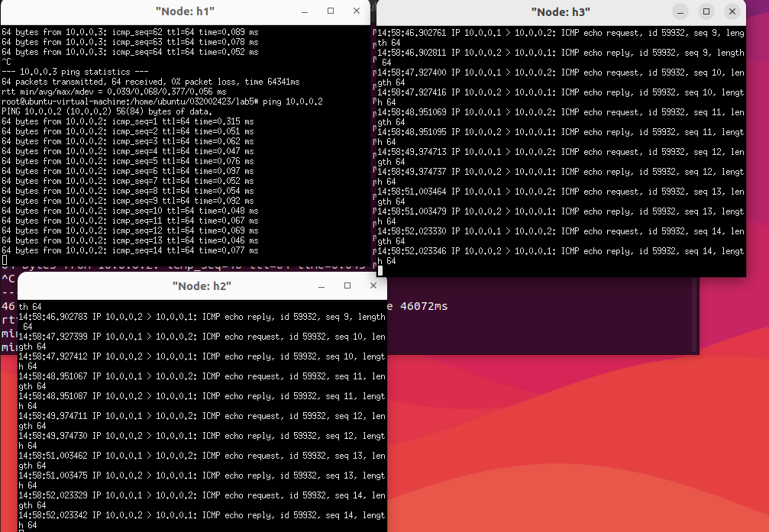The image size is (769, 532).
Task: Click the "Node: h2" title bar text
Action: pos(202,286)
